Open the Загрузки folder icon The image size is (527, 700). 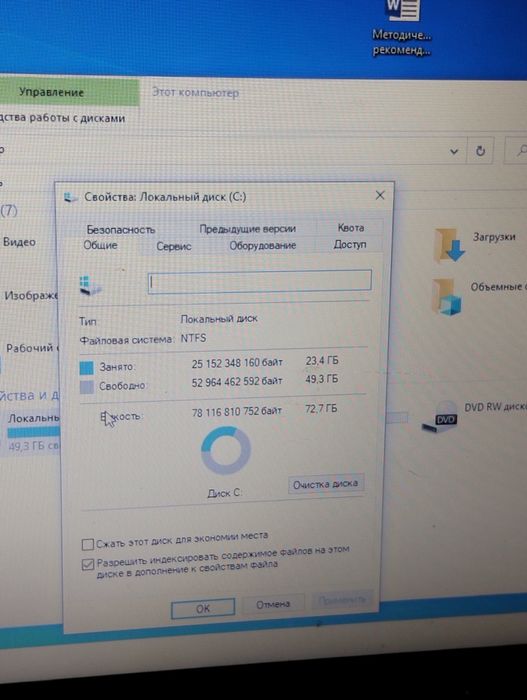click(449, 245)
